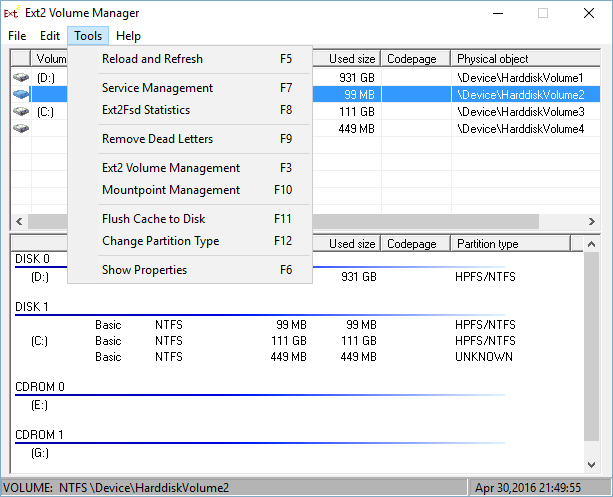
Task: Click the Physical object column header
Action: coord(525,59)
